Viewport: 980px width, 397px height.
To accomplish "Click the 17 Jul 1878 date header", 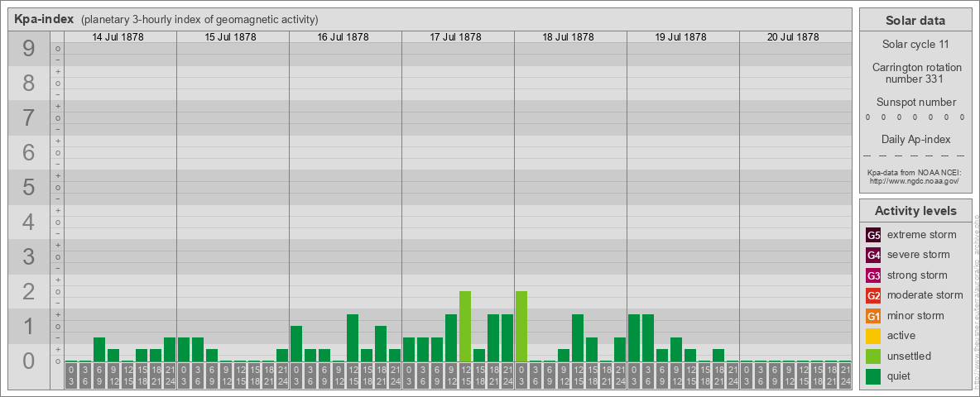I will coord(455,37).
